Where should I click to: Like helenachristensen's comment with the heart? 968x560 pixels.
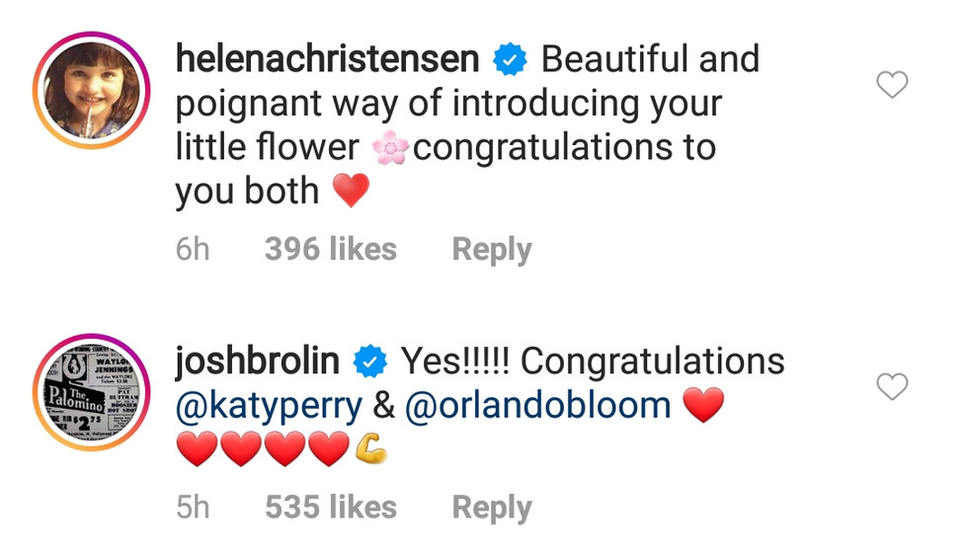coord(892,86)
